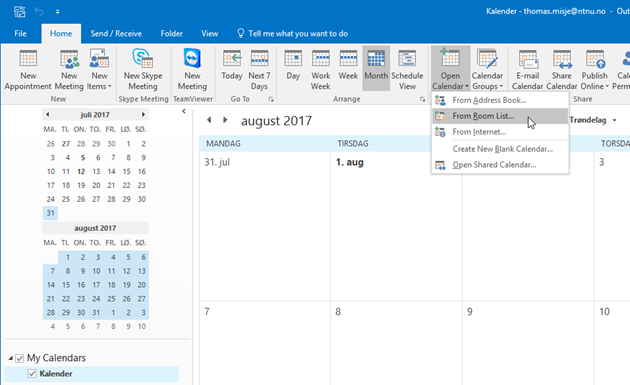
Task: Choose From Room List in the menu
Action: 500,116
